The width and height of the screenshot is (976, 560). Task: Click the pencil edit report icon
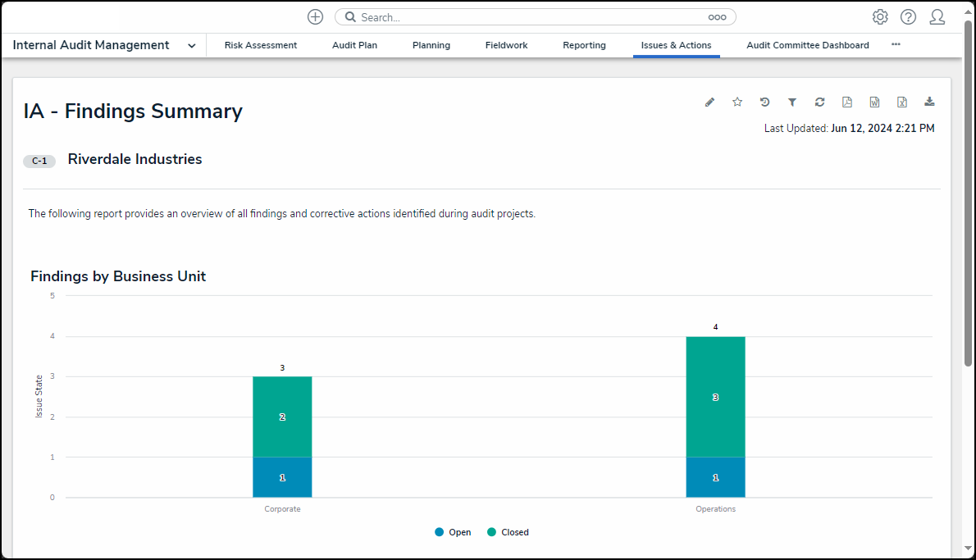click(709, 102)
